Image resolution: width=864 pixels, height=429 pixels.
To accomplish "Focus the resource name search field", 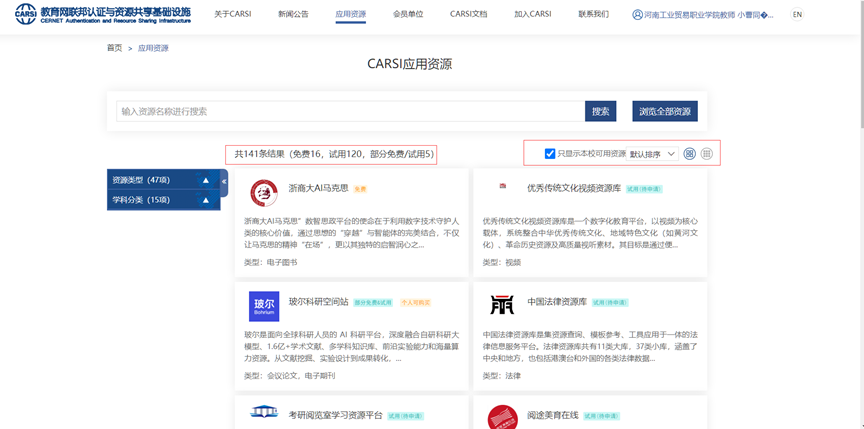I will pyautogui.click(x=350, y=111).
